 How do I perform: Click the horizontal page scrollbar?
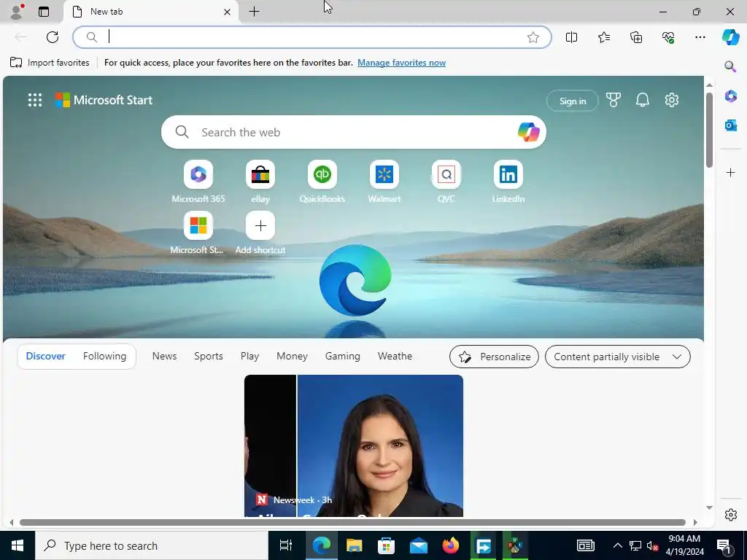352,522
